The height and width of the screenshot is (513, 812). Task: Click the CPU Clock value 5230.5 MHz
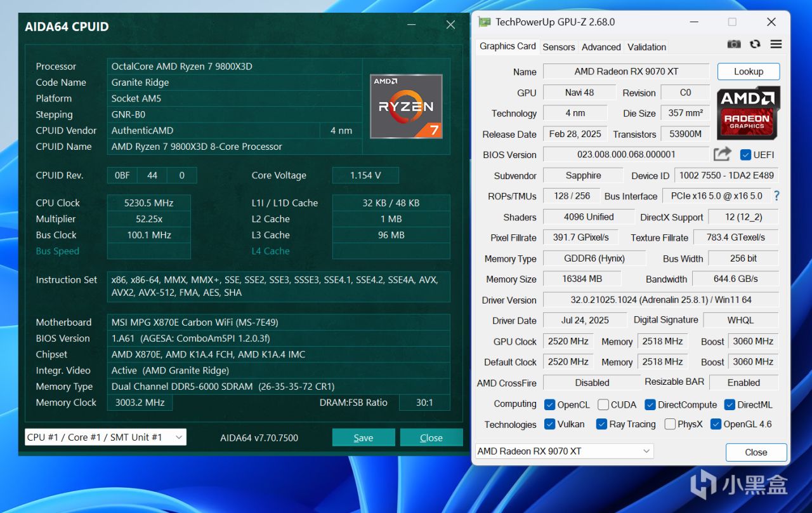click(148, 203)
